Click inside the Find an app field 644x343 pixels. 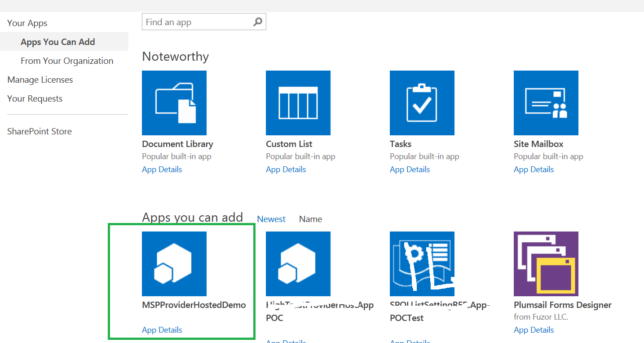coord(193,22)
